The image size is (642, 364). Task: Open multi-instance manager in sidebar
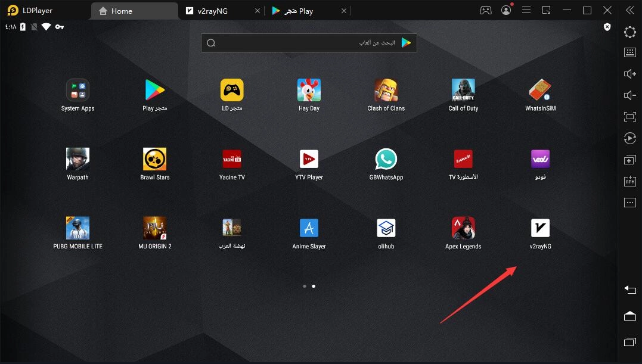pyautogui.click(x=629, y=160)
